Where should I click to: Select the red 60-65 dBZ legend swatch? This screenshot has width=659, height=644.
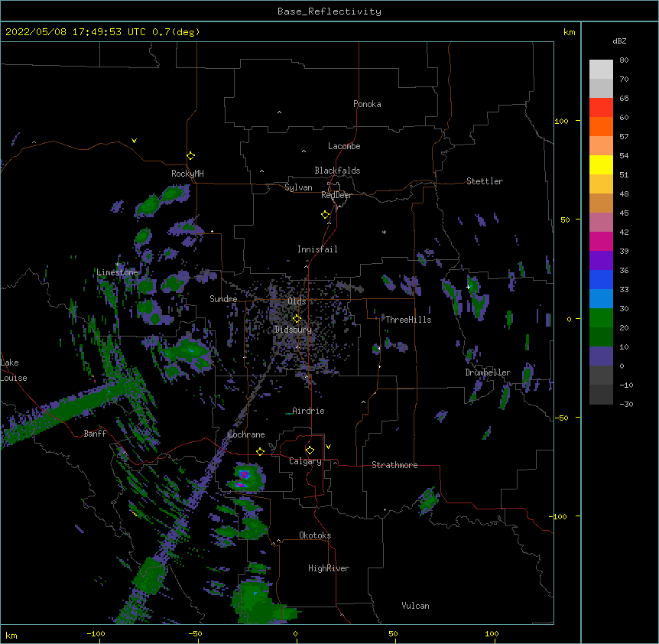601,108
